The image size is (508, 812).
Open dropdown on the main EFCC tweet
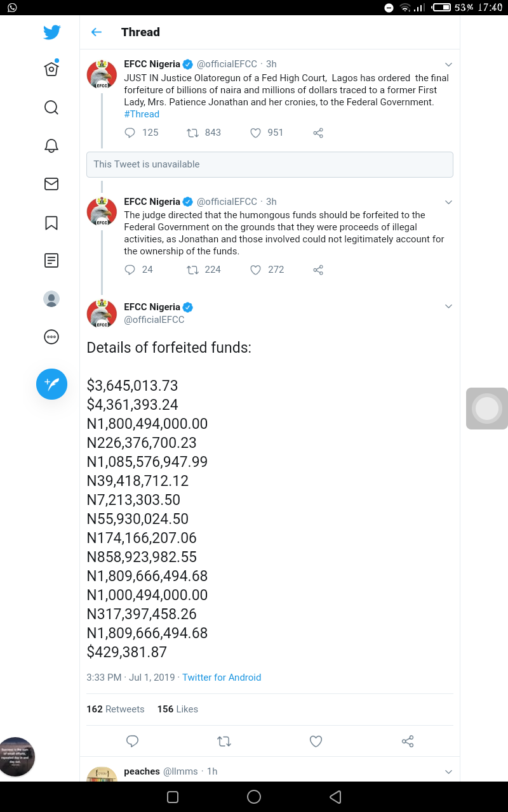[x=448, y=307]
